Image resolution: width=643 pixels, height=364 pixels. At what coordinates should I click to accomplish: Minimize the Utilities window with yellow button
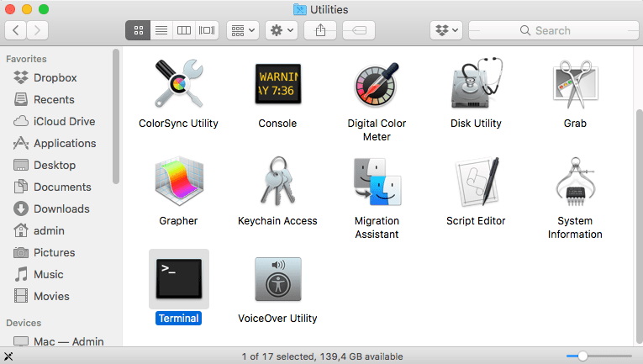(x=27, y=9)
